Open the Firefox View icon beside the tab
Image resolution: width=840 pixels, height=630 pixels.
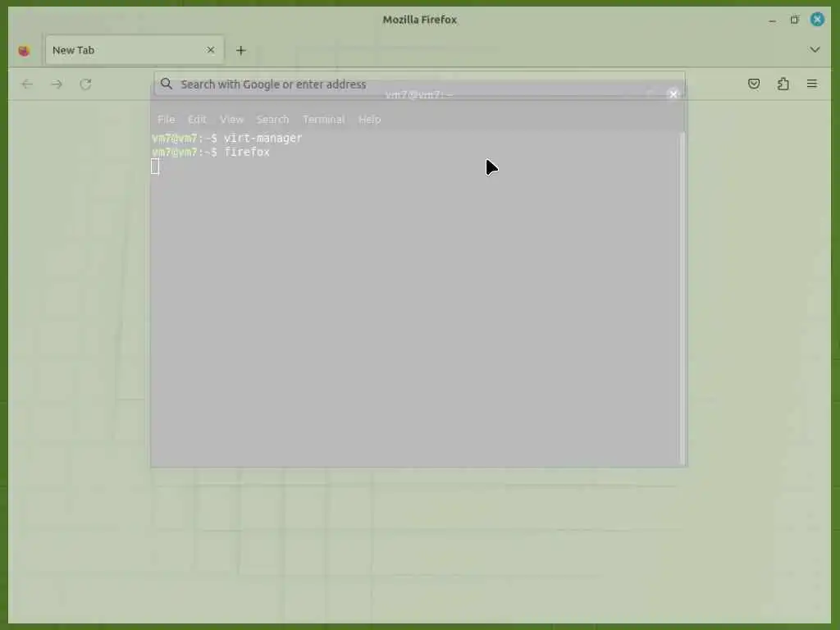pos(24,51)
